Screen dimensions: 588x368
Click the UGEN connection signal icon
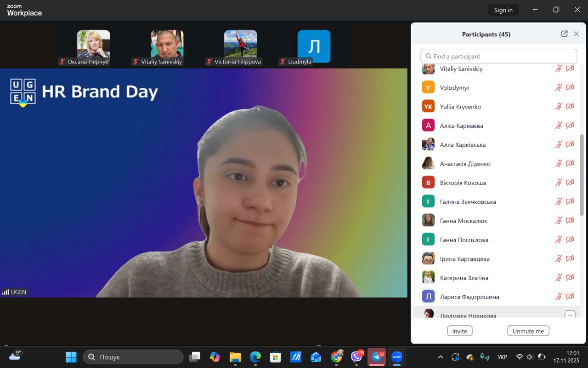pos(6,292)
